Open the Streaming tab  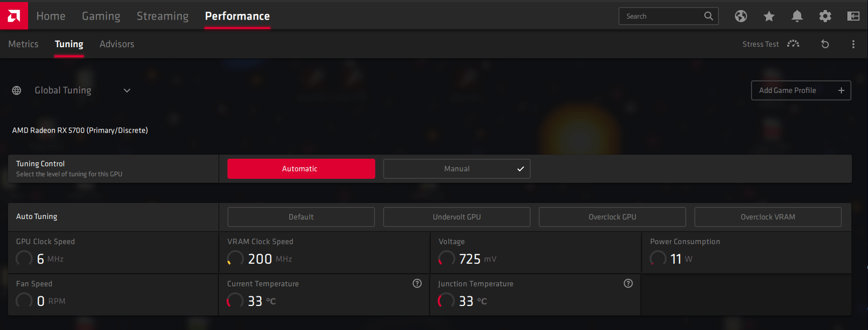(163, 16)
